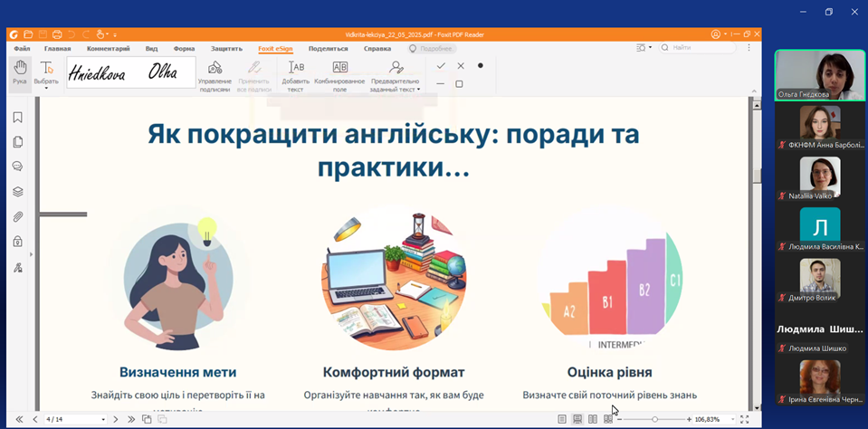Select the square stamp in eSign ribbon

[x=459, y=84]
